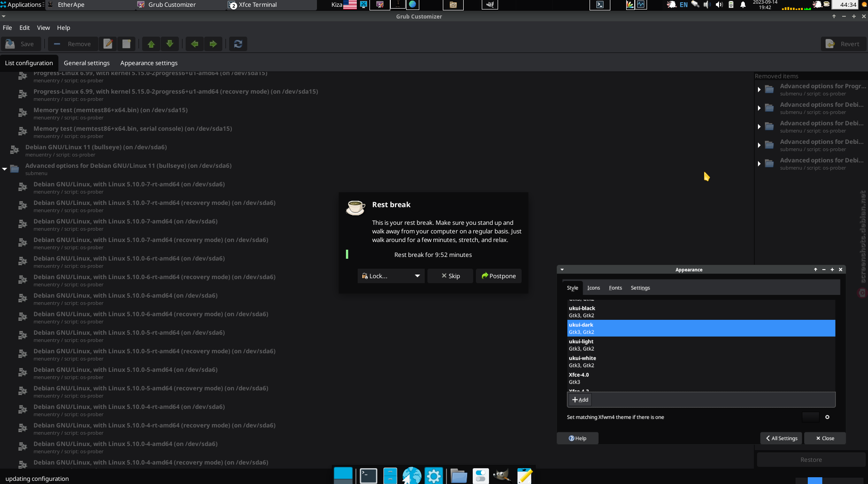
Task: Click the reload configuration icon
Action: click(238, 44)
